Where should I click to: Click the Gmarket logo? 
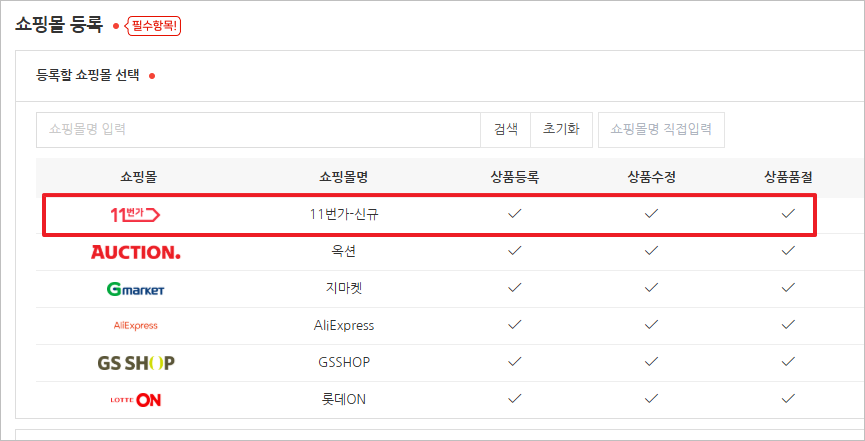[x=136, y=289]
